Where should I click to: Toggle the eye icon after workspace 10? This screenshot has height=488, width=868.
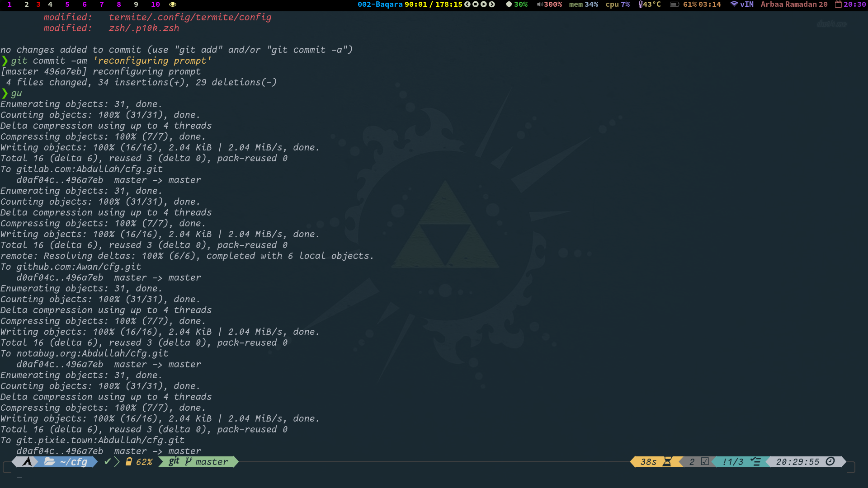[173, 5]
